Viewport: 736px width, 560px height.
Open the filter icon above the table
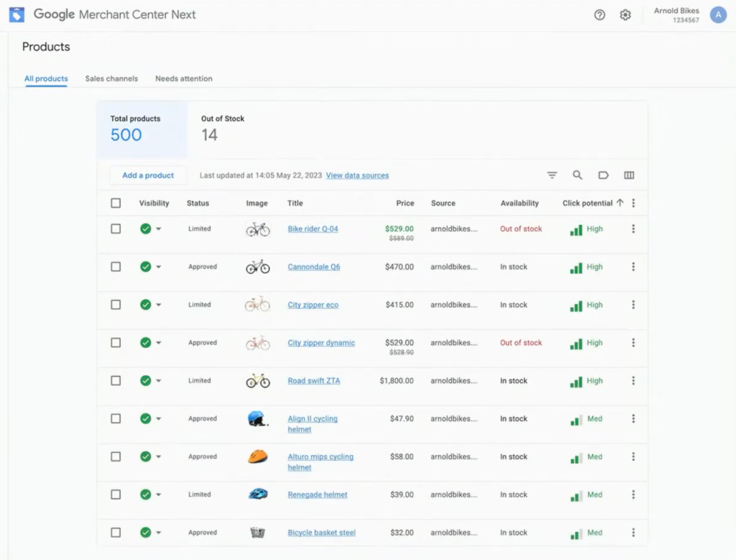[552, 175]
